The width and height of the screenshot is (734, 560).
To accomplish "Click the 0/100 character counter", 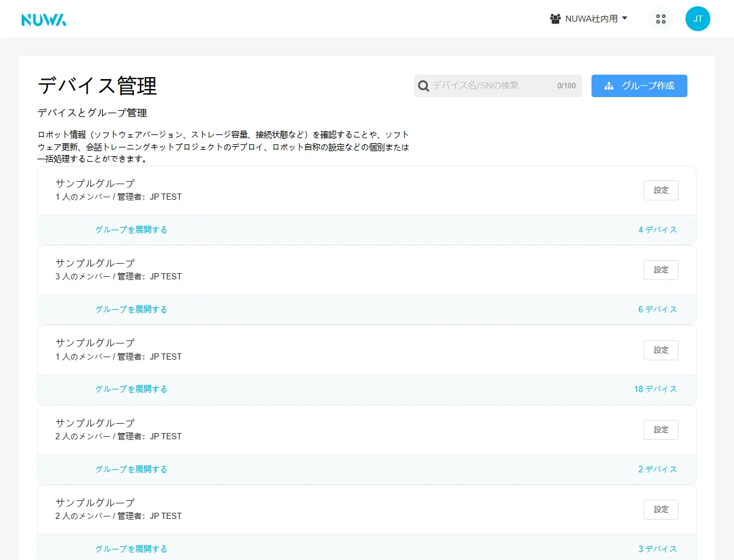I will (567, 86).
